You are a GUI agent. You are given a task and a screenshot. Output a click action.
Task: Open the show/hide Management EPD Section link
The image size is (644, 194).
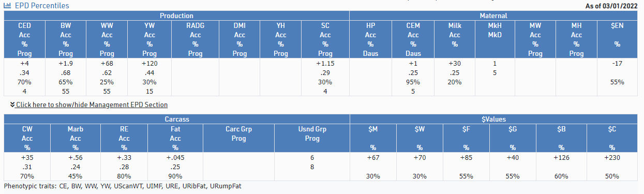(92, 105)
